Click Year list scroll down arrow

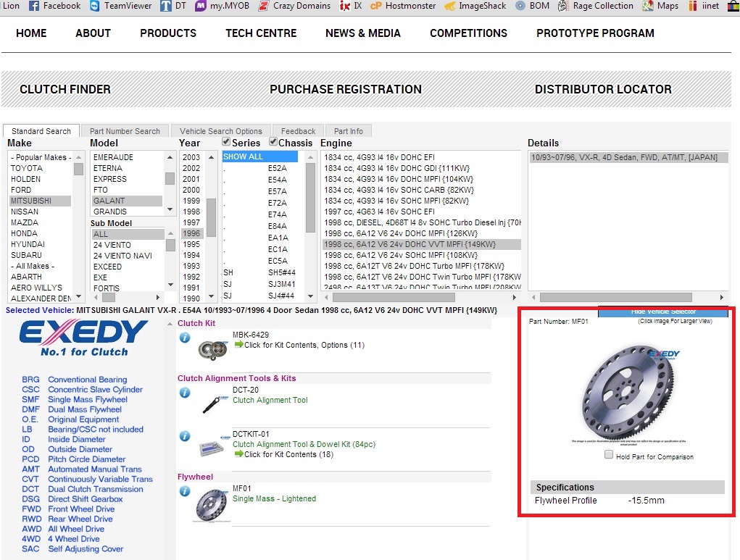tap(212, 297)
